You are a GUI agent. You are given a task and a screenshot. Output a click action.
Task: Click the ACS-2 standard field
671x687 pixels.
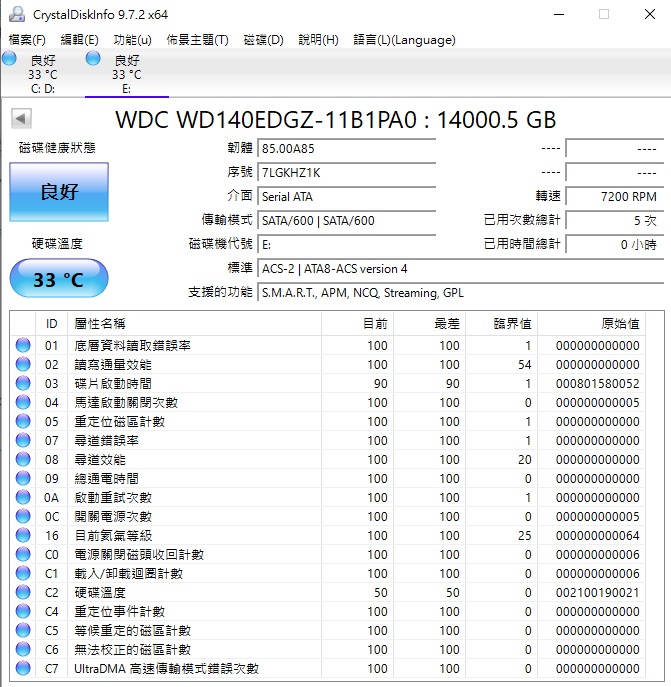460,269
